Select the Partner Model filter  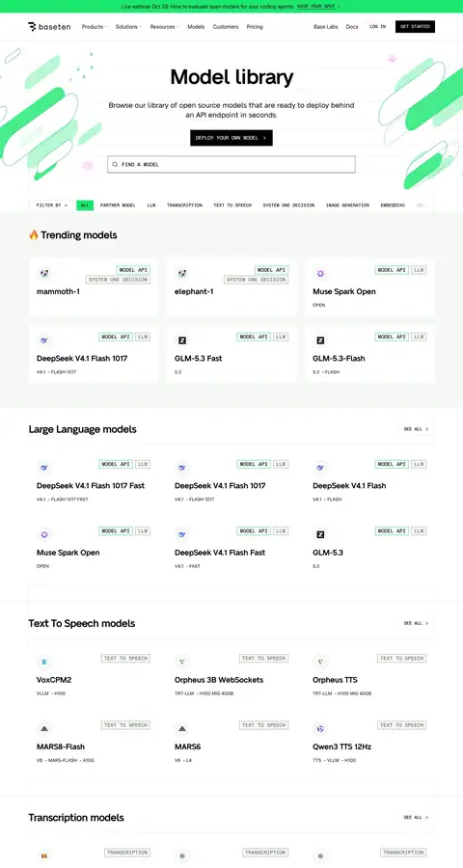pyautogui.click(x=118, y=205)
